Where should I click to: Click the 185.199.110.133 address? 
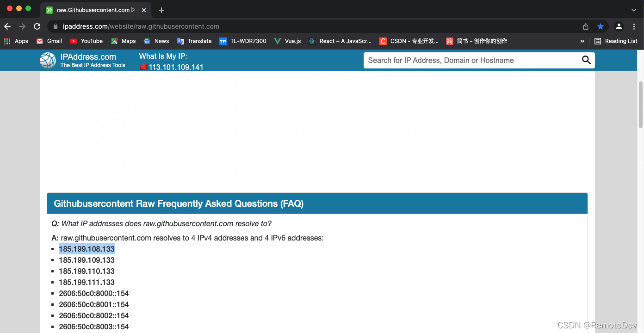click(x=87, y=271)
